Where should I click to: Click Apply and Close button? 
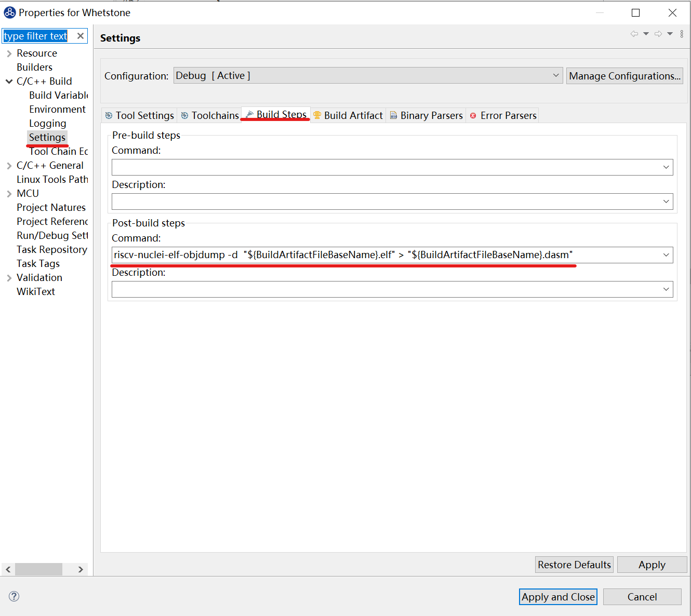pos(558,597)
